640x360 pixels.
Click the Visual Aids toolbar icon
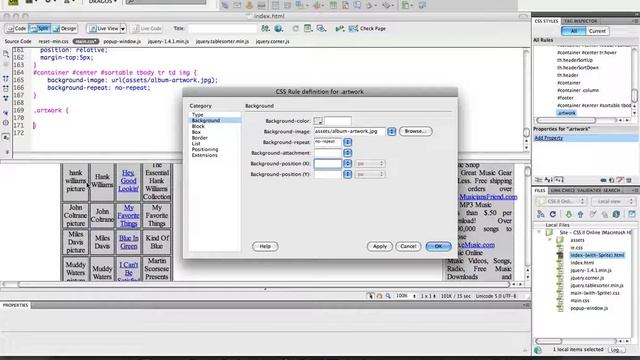point(322,29)
